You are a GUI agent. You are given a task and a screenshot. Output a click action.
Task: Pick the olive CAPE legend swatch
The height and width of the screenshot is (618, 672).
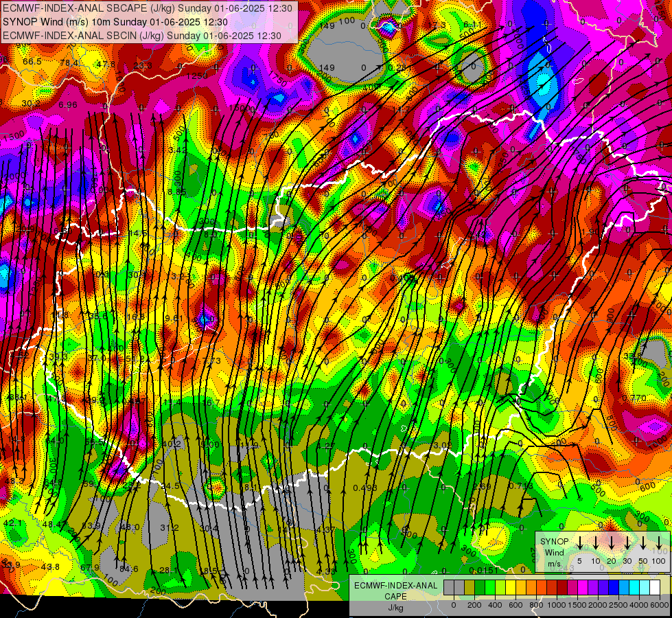[x=470, y=588]
